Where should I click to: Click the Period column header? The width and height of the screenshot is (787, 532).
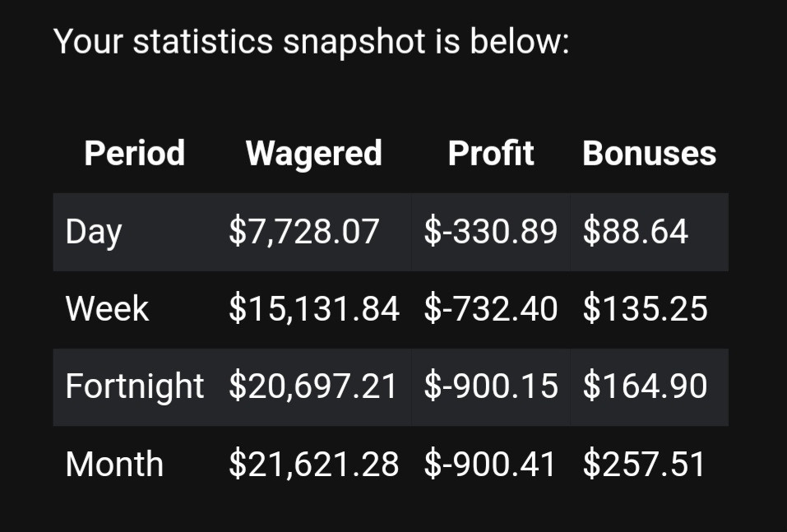click(135, 153)
